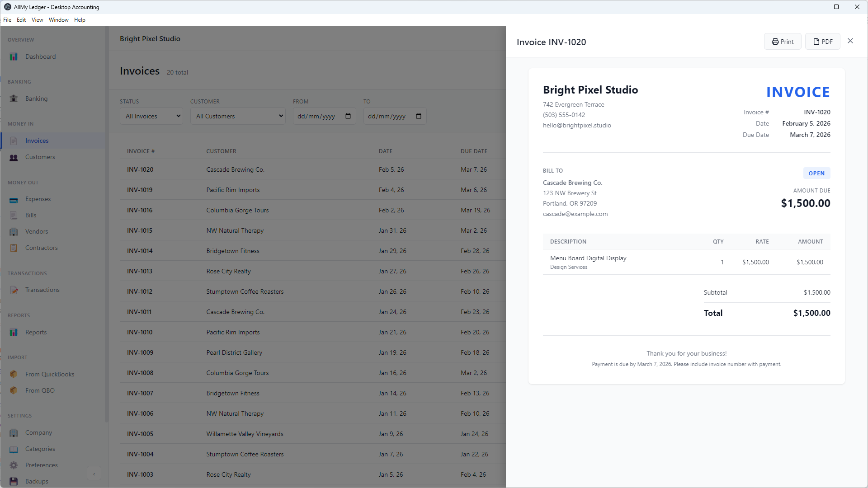The width and height of the screenshot is (868, 488).
Task: Open the All Customers filter dropdown
Action: [x=237, y=116]
